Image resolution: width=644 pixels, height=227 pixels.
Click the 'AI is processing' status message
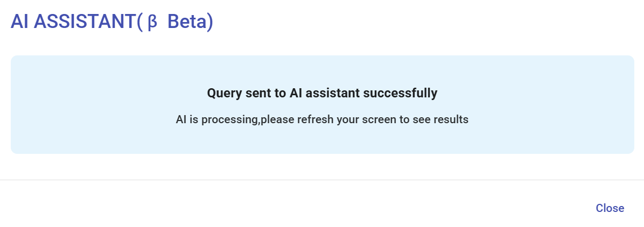tap(322, 119)
